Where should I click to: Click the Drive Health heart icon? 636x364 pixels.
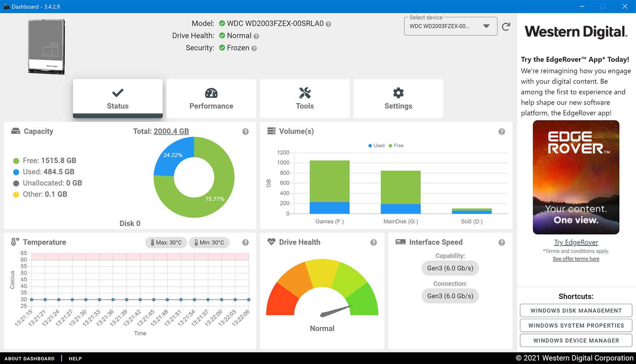click(x=271, y=242)
